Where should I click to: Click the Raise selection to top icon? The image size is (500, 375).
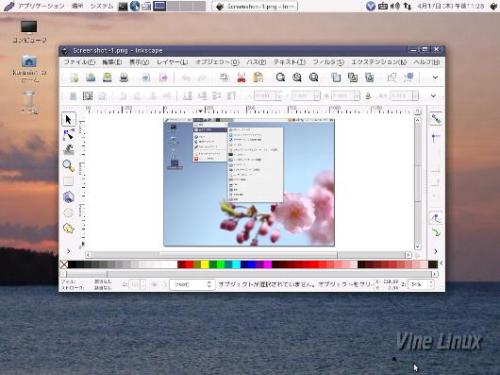click(231, 96)
